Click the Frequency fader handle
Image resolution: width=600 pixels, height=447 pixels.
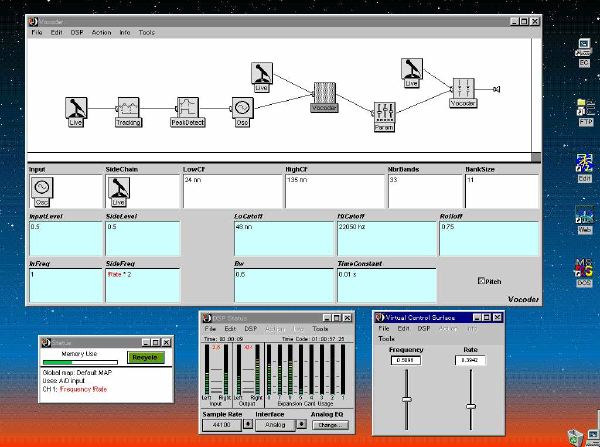tap(406, 399)
